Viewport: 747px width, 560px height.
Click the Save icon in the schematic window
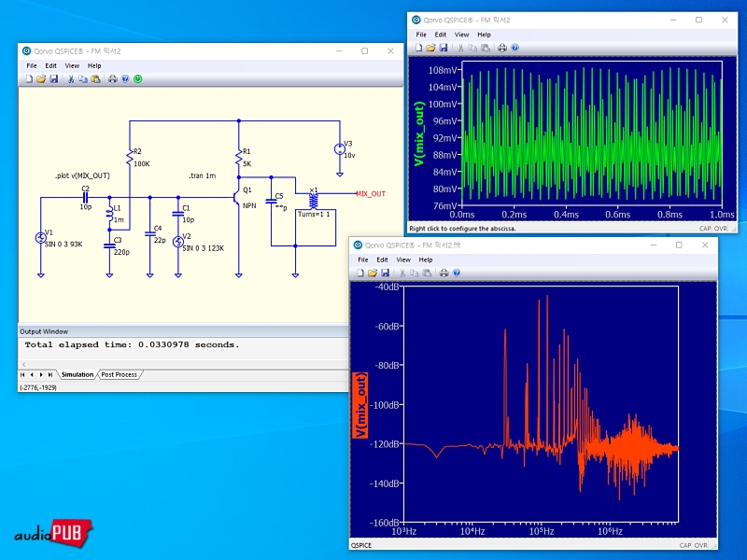coord(53,79)
